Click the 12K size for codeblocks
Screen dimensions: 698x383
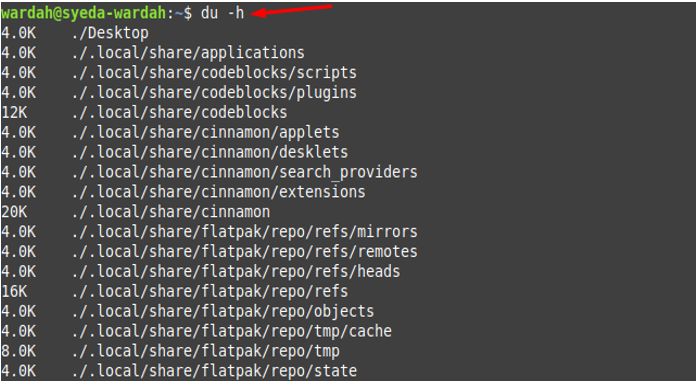click(x=14, y=112)
